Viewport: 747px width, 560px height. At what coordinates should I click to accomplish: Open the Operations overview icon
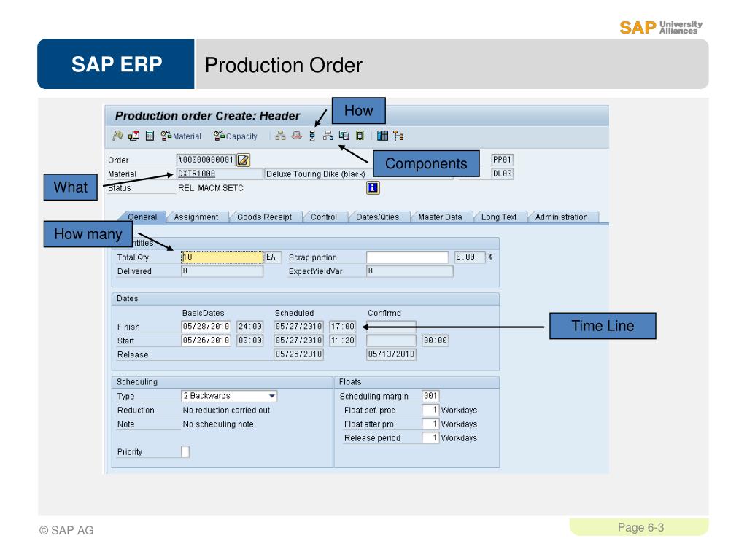click(312, 136)
